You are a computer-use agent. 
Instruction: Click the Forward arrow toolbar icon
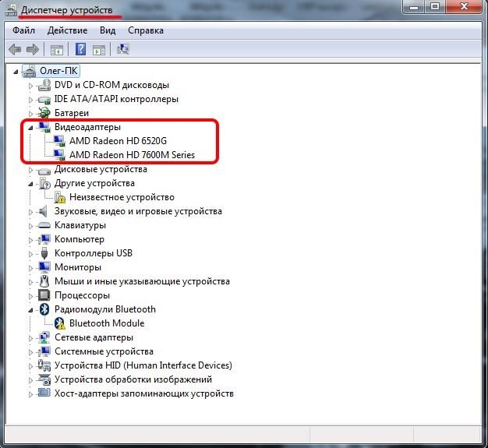33,49
